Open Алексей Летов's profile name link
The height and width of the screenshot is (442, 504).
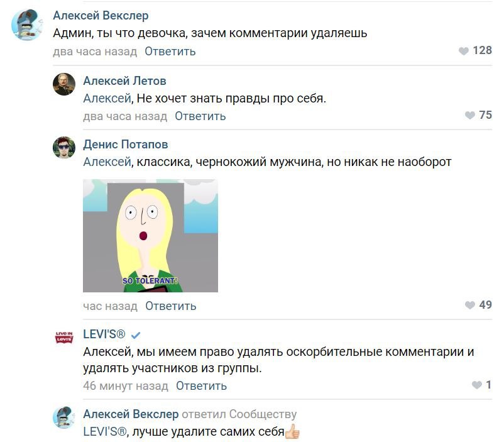point(124,80)
